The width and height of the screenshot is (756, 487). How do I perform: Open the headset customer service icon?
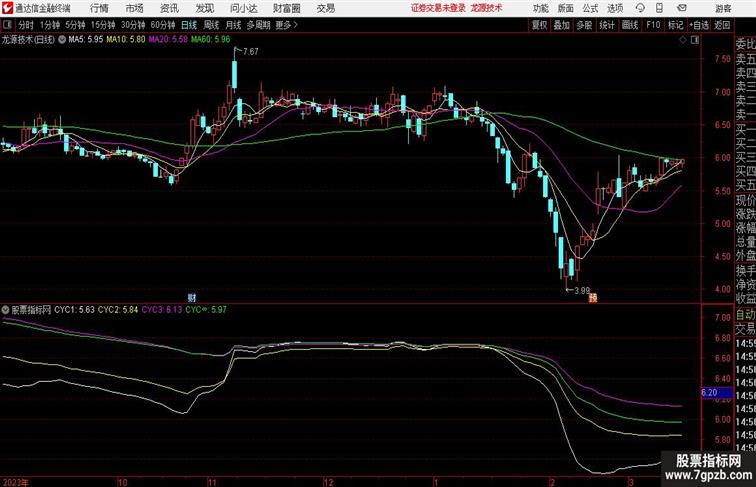(640, 8)
